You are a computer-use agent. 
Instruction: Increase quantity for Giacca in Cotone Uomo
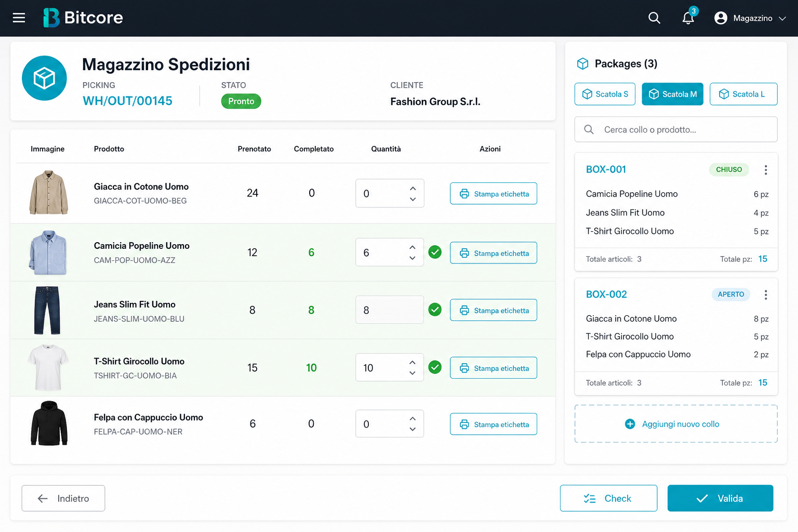point(413,189)
